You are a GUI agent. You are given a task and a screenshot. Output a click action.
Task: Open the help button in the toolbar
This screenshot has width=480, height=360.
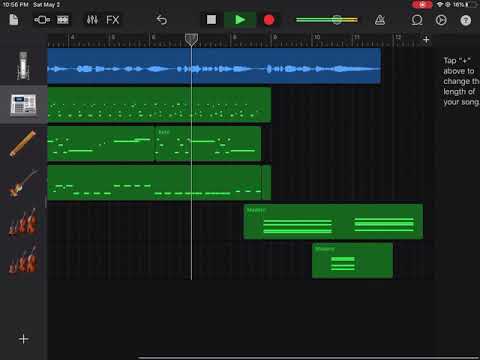tap(466, 20)
